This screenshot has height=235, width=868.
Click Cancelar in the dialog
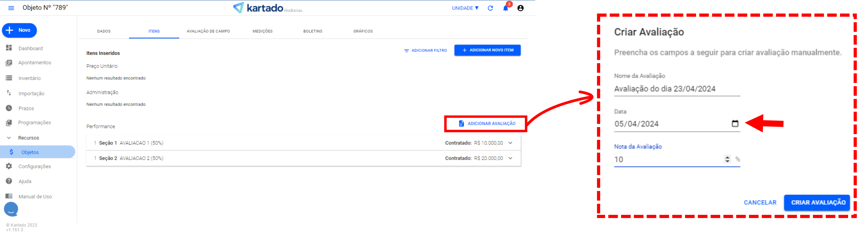760,202
